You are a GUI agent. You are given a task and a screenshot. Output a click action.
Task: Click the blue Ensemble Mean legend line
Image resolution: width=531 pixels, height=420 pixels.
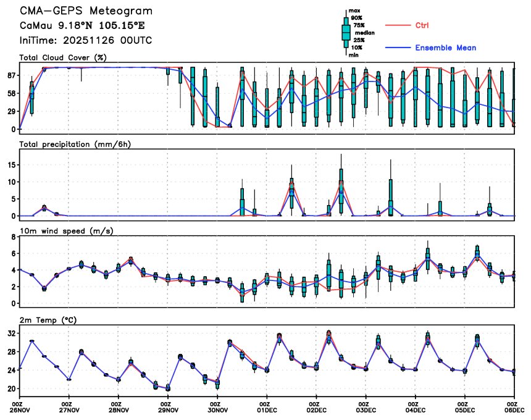tap(398, 48)
